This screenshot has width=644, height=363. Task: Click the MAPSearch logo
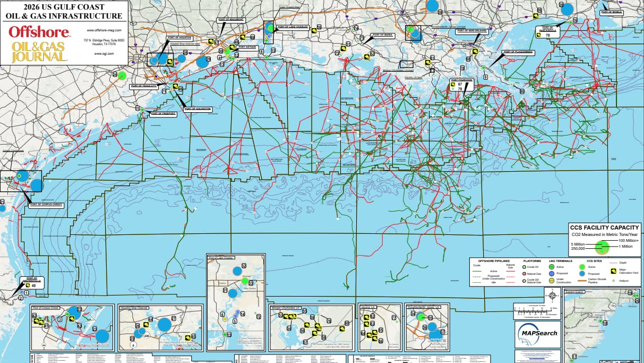(x=538, y=333)
